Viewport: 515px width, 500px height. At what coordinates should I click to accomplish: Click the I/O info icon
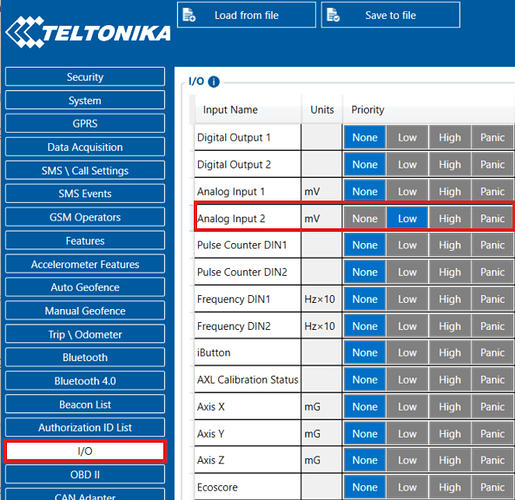[x=214, y=82]
